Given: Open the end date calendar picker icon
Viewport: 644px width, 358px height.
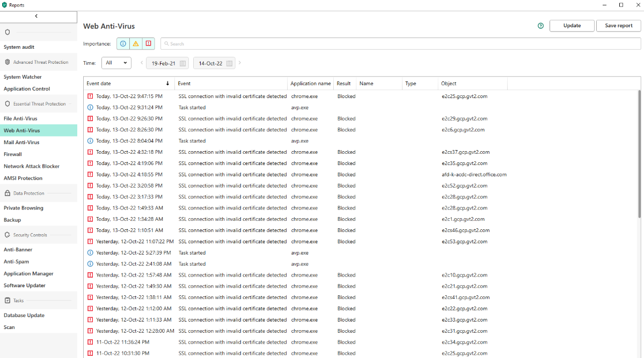Looking at the screenshot, I should click(230, 63).
